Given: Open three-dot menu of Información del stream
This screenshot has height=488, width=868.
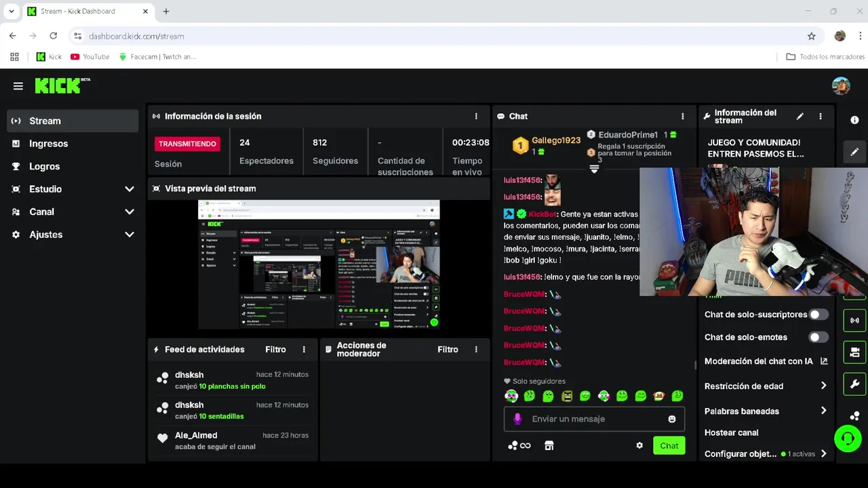Looking at the screenshot, I should tap(821, 116).
